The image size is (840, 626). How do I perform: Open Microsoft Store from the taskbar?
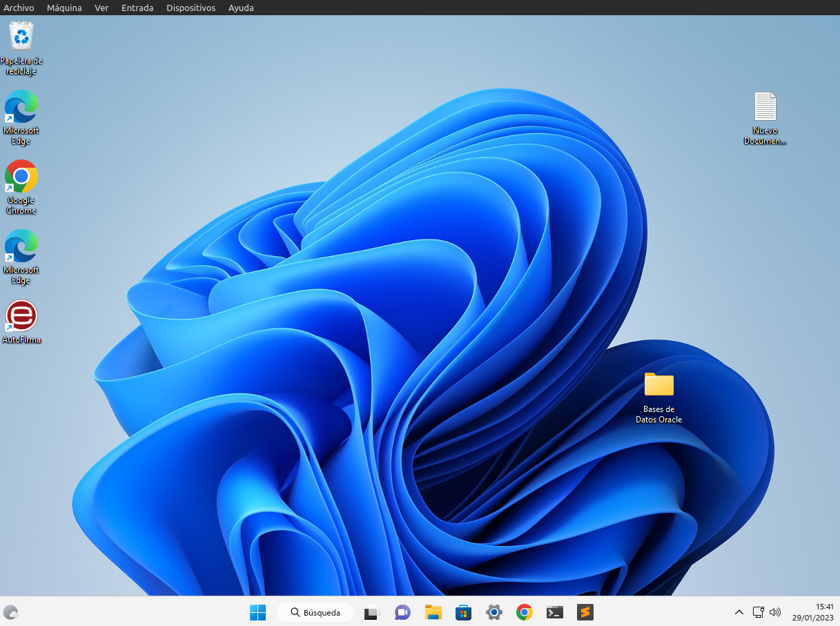click(463, 612)
